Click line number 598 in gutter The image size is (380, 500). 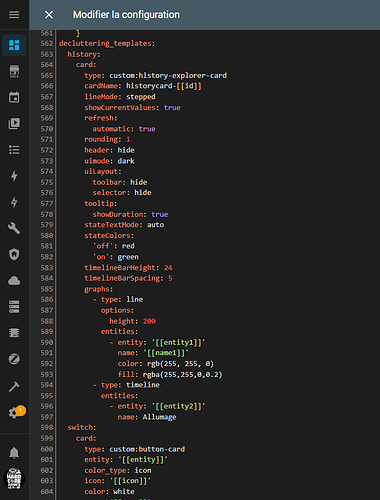(x=47, y=427)
